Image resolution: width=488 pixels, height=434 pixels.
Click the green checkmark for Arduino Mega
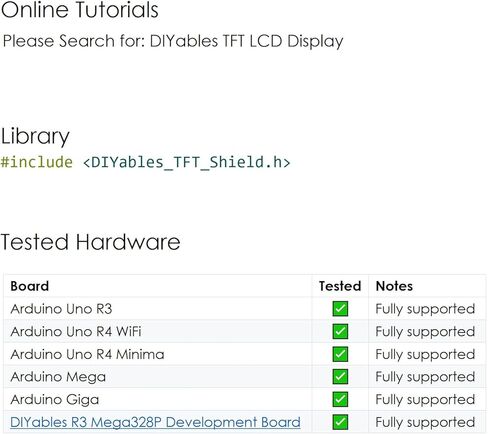(x=340, y=377)
